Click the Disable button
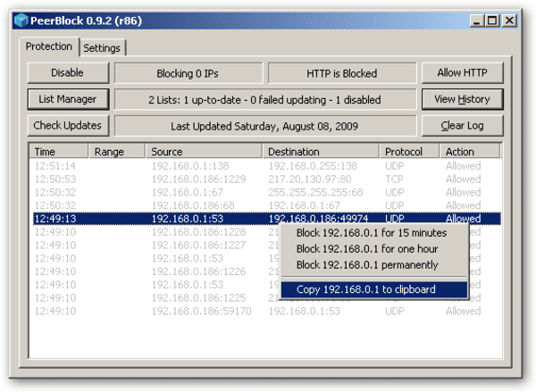Viewport: 536px width, 392px height. [68, 73]
